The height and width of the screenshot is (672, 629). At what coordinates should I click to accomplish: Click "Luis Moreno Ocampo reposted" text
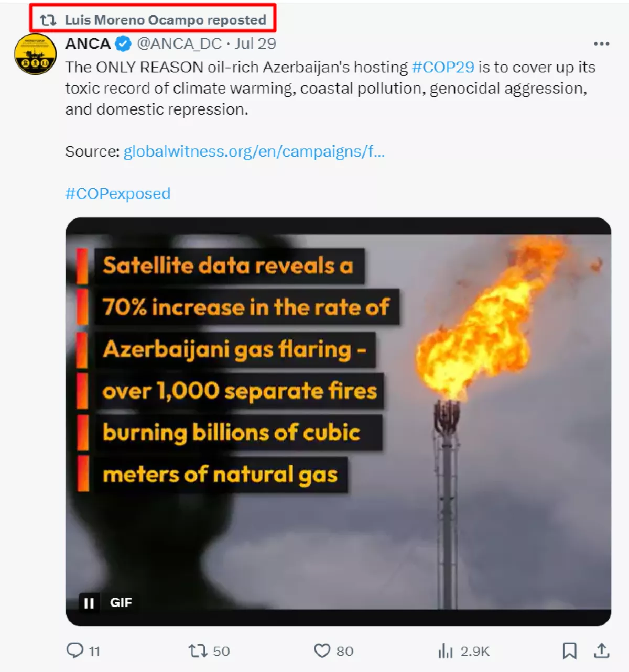165,20
